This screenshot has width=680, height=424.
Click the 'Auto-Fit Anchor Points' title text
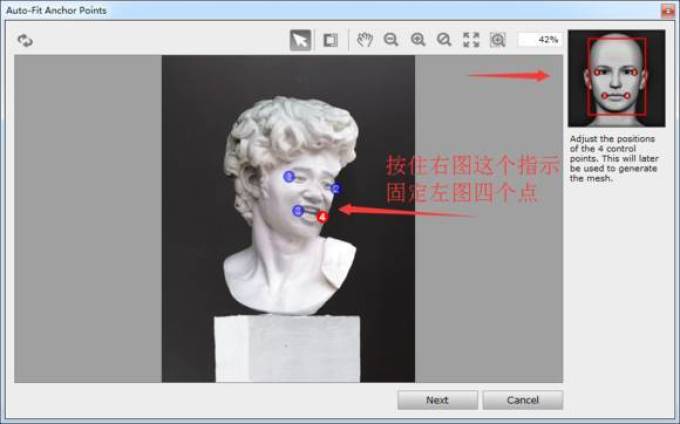(56, 10)
